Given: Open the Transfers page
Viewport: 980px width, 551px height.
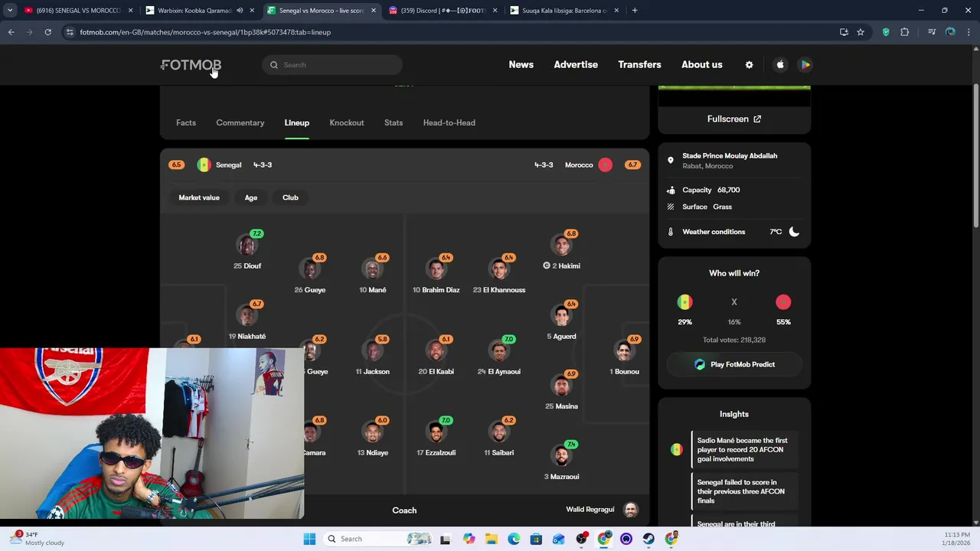Looking at the screenshot, I should tap(639, 65).
